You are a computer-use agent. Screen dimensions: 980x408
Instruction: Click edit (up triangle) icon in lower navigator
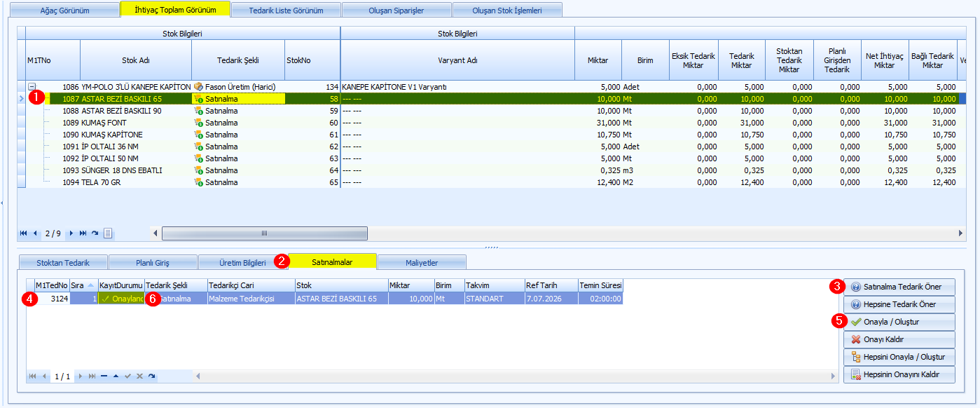pyautogui.click(x=116, y=376)
